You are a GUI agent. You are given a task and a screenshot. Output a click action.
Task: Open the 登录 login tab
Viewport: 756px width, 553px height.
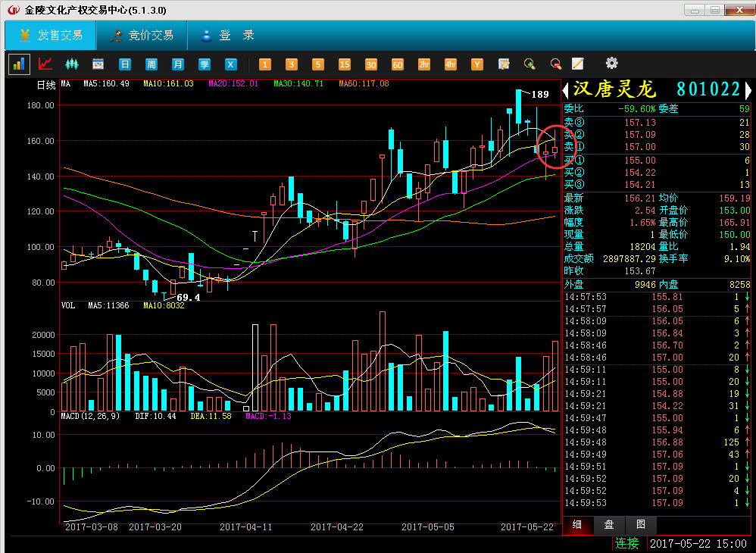point(227,35)
